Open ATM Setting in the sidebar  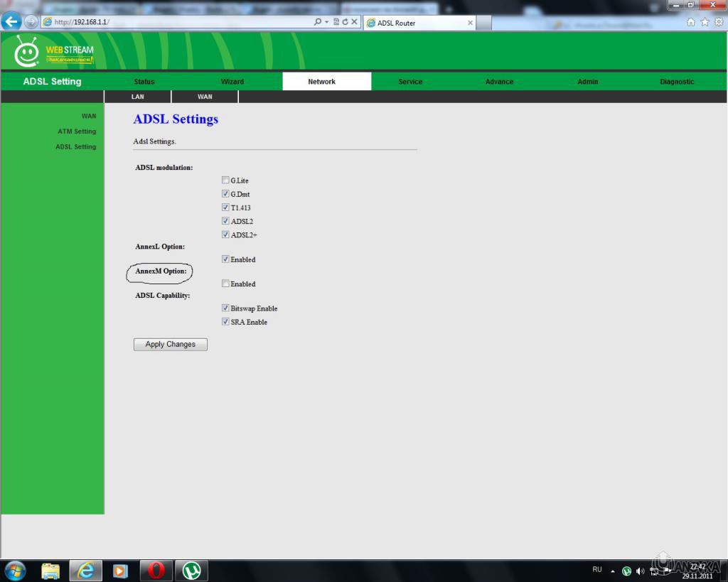76,131
